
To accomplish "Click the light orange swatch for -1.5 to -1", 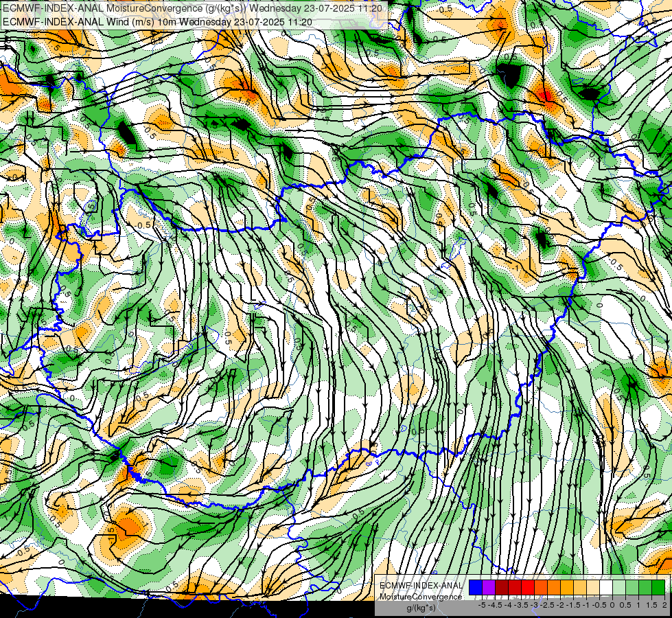I will coord(580,588).
